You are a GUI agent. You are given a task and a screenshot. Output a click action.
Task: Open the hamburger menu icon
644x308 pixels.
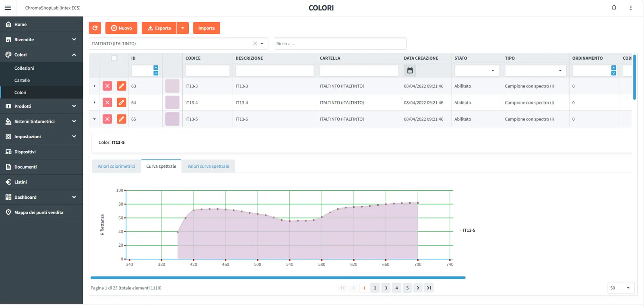(x=8, y=8)
